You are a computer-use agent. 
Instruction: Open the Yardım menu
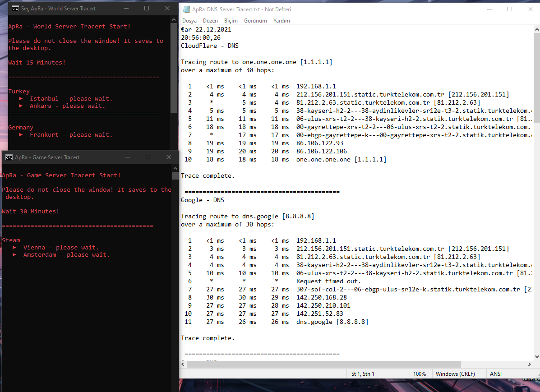pos(282,21)
